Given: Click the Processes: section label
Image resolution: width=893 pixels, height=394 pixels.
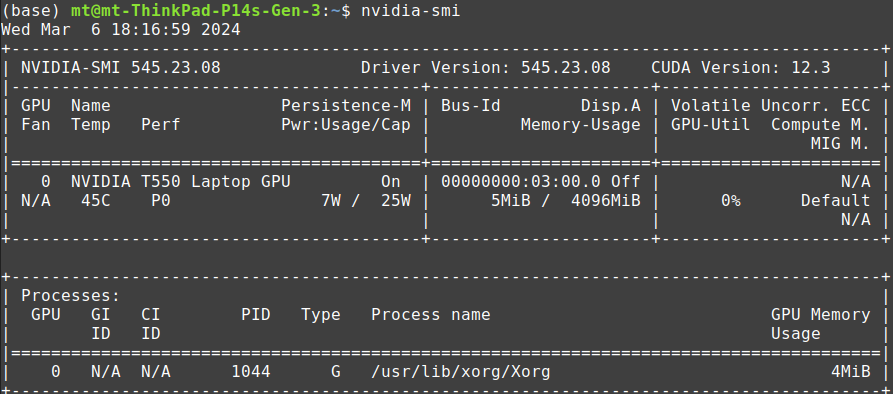Looking at the screenshot, I should pos(71,296).
